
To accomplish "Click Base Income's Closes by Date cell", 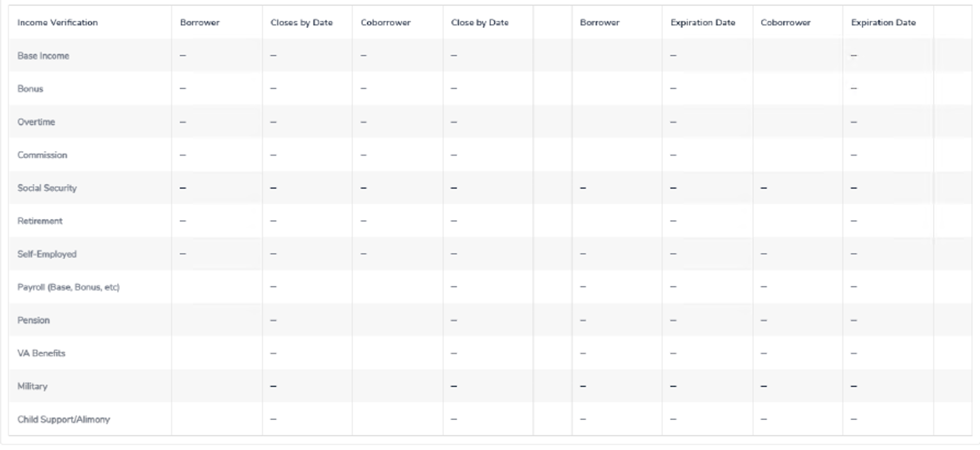I will (x=307, y=55).
